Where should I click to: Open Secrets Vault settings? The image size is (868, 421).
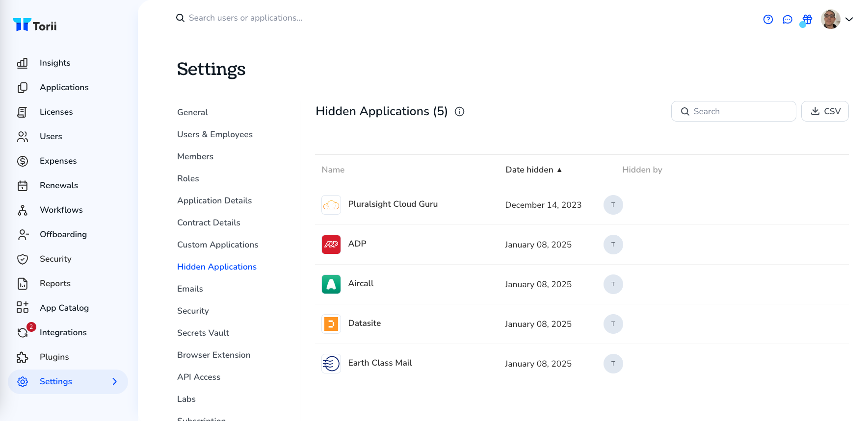click(x=203, y=333)
